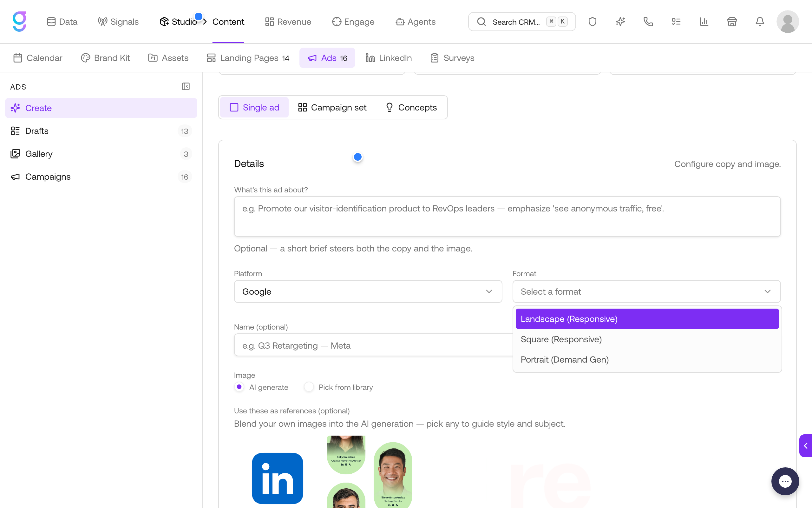Open the chat support bubble
The height and width of the screenshot is (508, 812).
click(x=785, y=481)
